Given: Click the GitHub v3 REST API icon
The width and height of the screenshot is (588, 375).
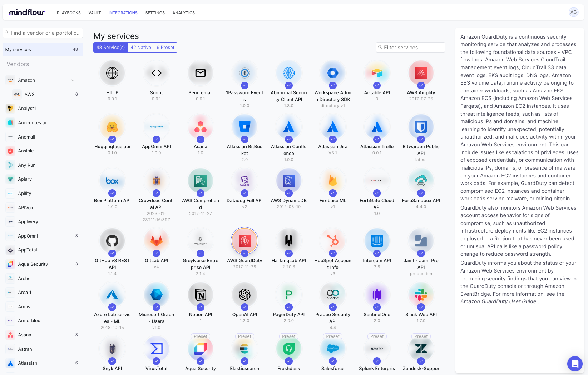Looking at the screenshot, I should click(112, 241).
